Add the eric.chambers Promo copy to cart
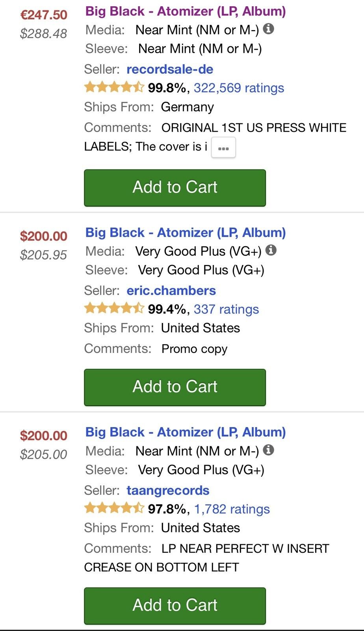Viewport: 364px width, 631px height. (x=175, y=387)
